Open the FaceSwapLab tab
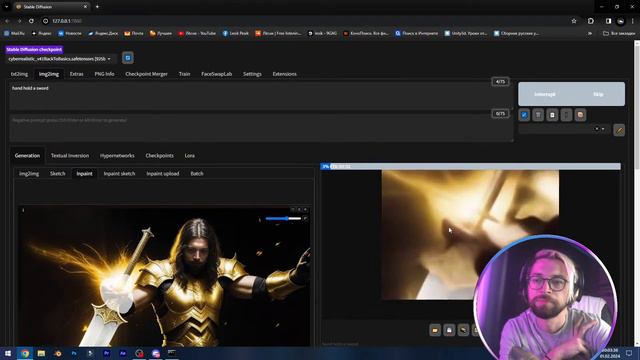Viewport: 640px width, 360px height. (x=216, y=74)
